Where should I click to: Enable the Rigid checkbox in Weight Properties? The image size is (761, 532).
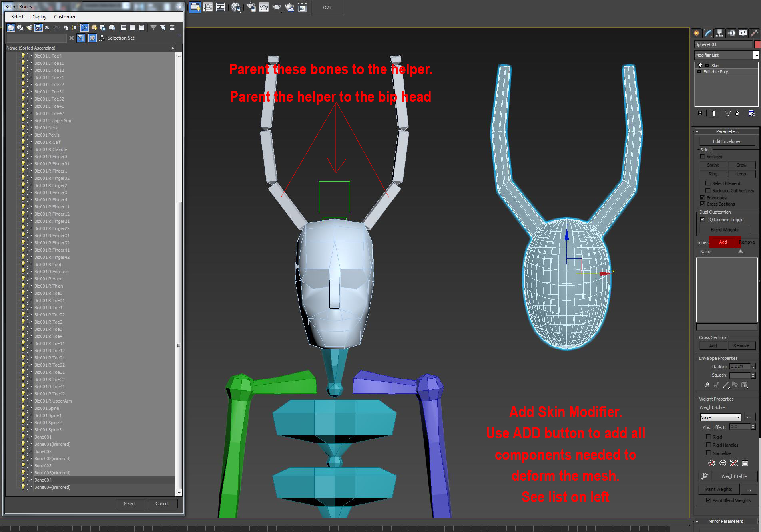(709, 437)
